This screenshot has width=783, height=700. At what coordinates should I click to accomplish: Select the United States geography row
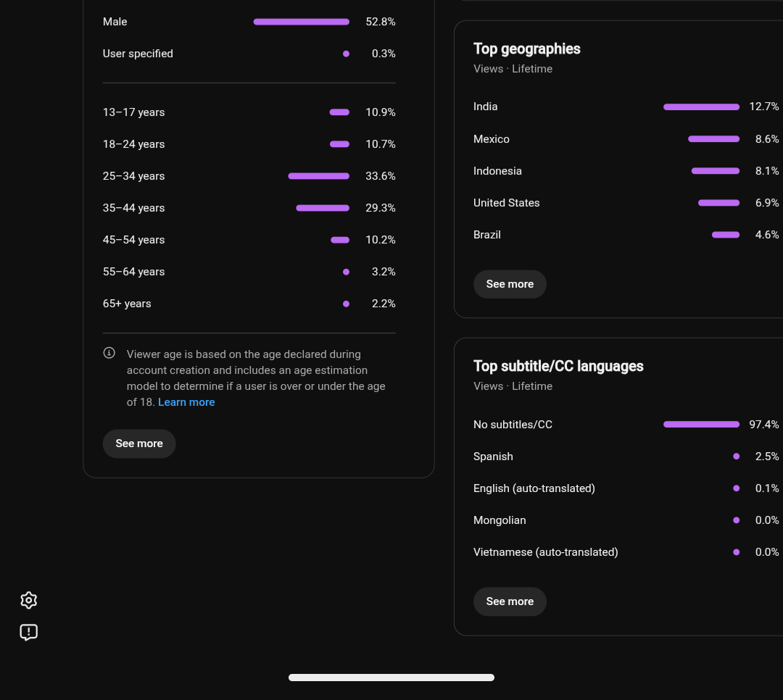pos(626,203)
